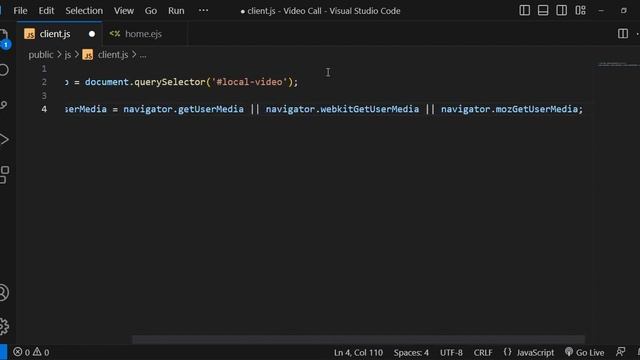Open the Go menu
Image resolution: width=640 pixels, height=360 pixels.
coord(151,11)
